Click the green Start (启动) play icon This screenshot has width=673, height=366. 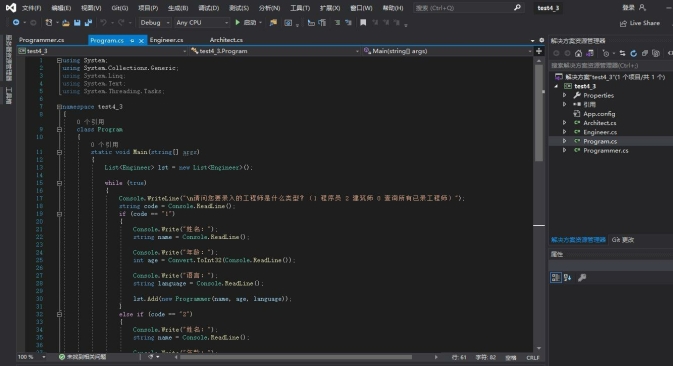click(x=237, y=22)
